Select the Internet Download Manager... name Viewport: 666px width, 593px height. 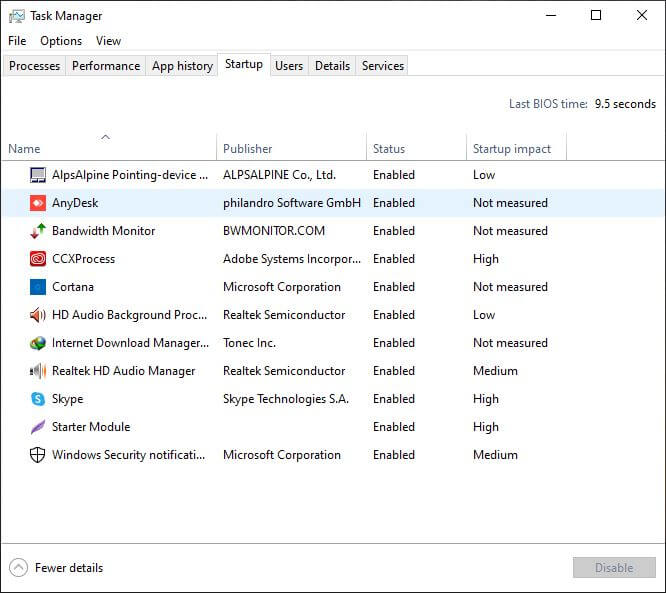tap(130, 343)
